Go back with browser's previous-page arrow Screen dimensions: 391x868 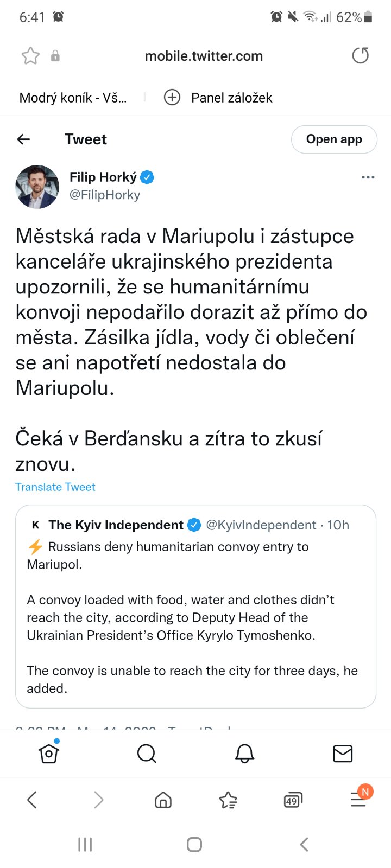click(x=32, y=800)
